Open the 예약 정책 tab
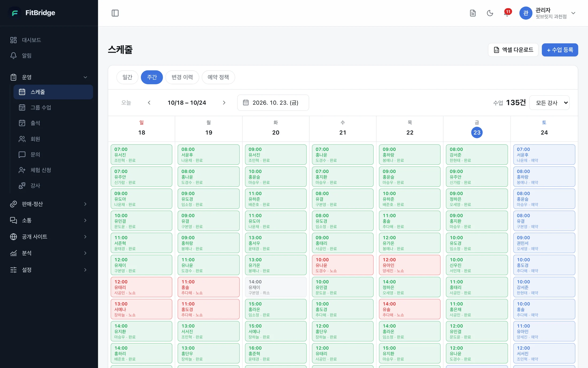This screenshot has width=588, height=368. click(218, 77)
